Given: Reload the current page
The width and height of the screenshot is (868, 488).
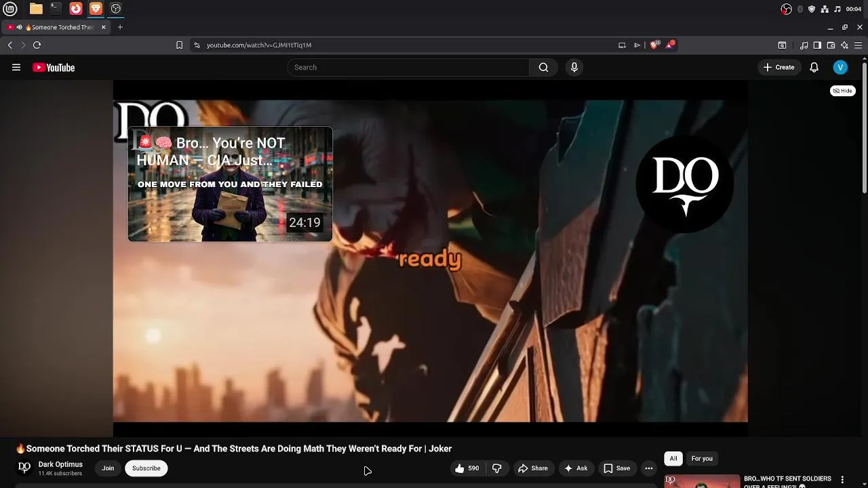Looking at the screenshot, I should 37,45.
